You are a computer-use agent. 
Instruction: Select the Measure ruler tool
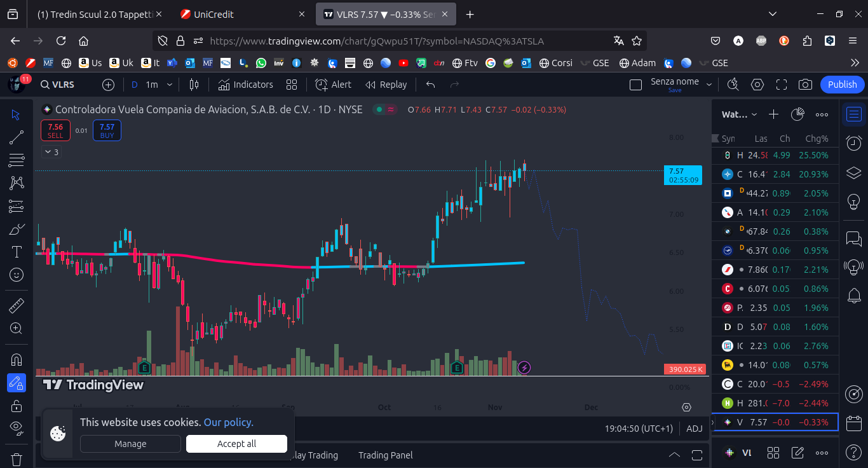coord(17,306)
